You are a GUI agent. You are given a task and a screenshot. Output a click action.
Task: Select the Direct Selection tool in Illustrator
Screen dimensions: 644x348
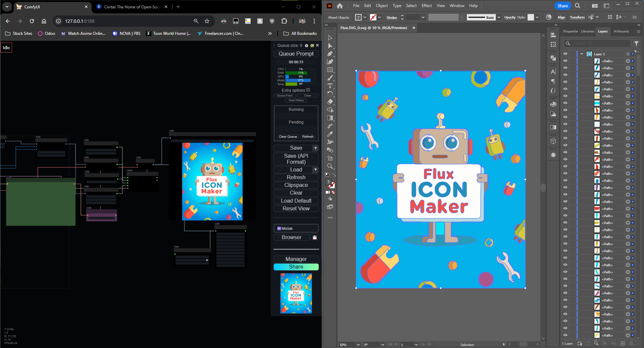(330, 46)
